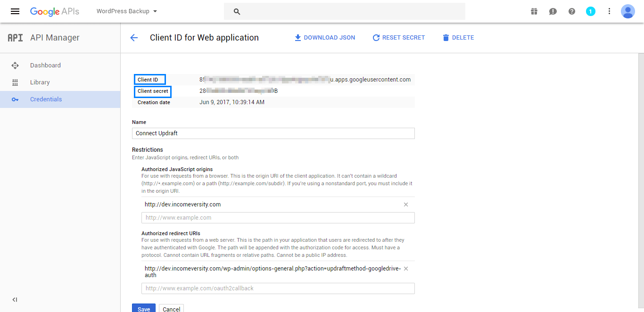Focus the top search bar
644x312 pixels.
click(x=345, y=11)
